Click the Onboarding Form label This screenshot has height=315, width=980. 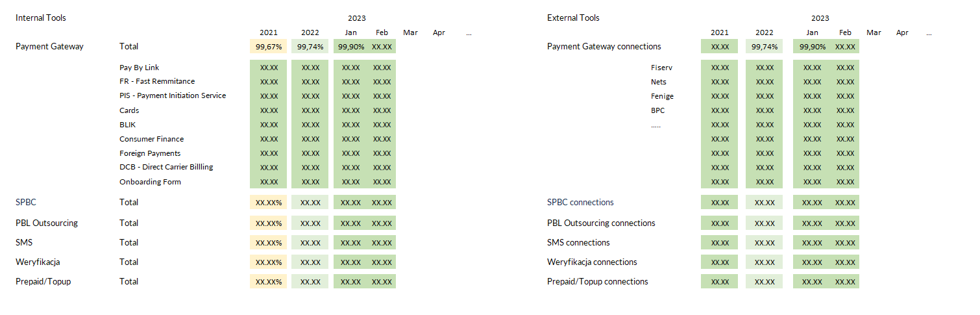point(150,182)
